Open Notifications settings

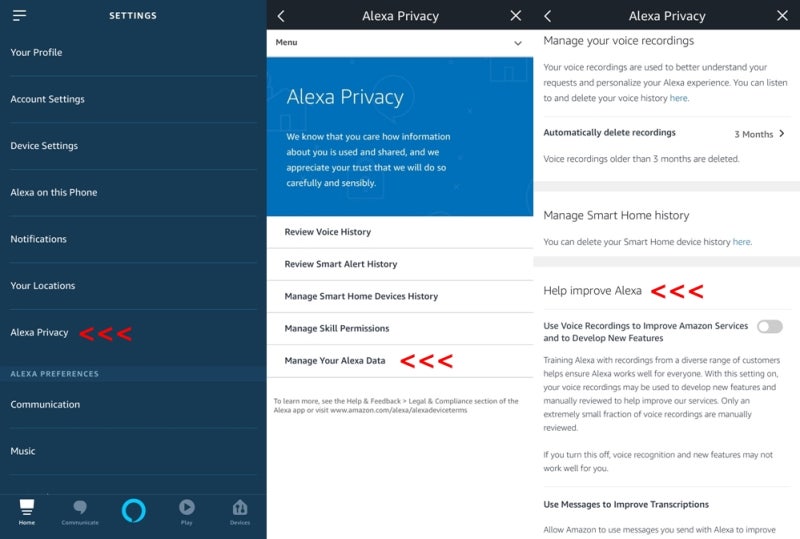click(133, 239)
